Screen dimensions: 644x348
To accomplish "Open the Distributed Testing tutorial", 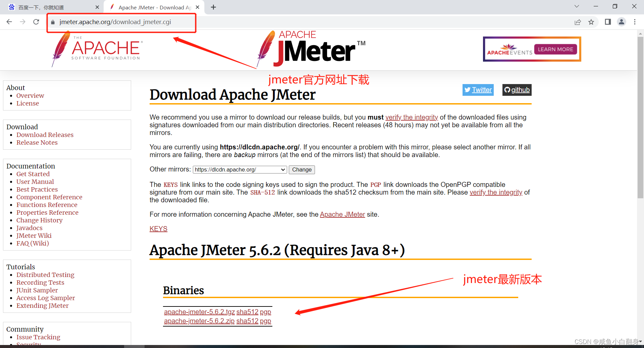I will coord(45,275).
